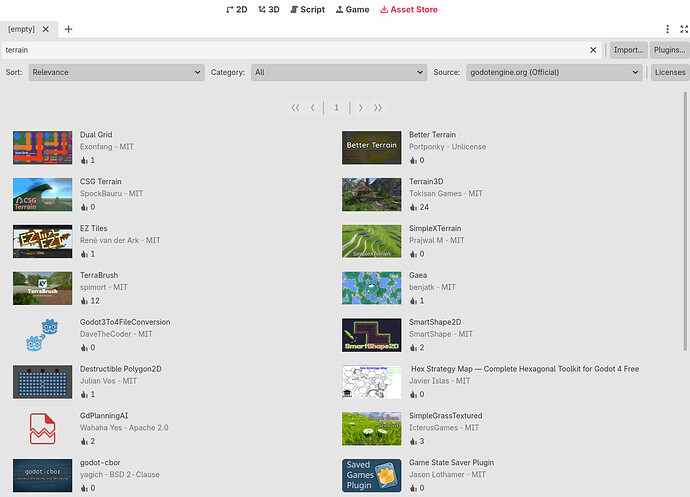Open the EZ Tiles title link

pos(94,228)
